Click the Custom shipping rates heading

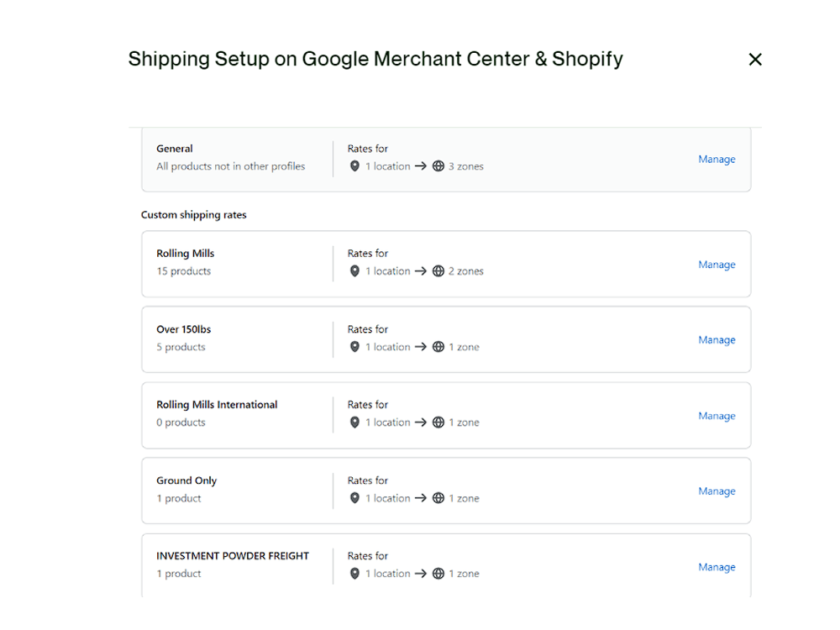pos(194,215)
